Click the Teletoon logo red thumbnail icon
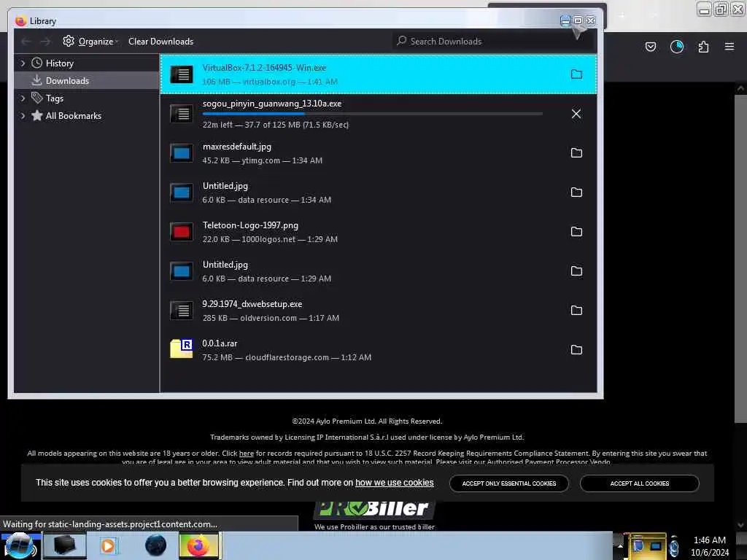Viewport: 747px width, 560px height. pos(182,232)
